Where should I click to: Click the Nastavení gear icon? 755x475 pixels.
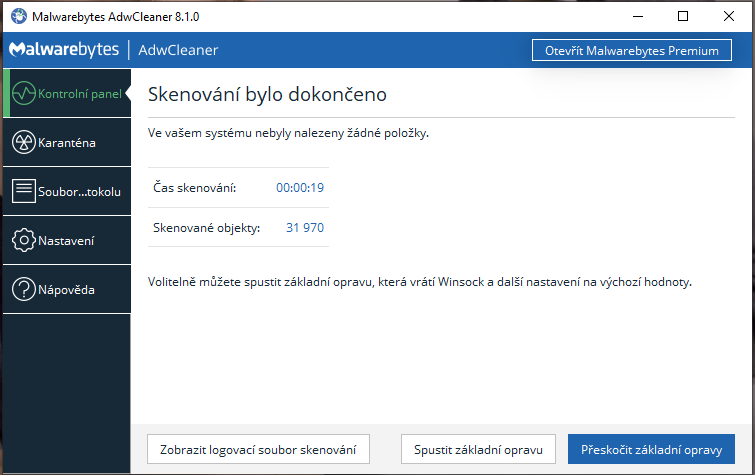pyautogui.click(x=23, y=241)
